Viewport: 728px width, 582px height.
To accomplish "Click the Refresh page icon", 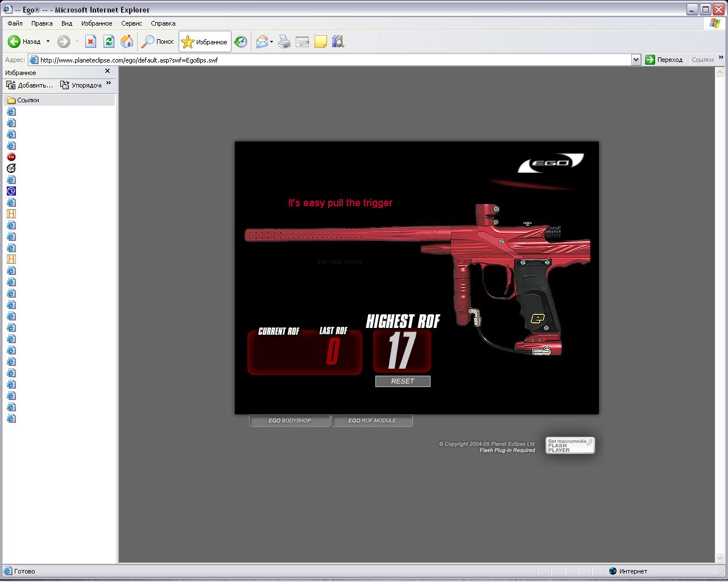I will (109, 41).
